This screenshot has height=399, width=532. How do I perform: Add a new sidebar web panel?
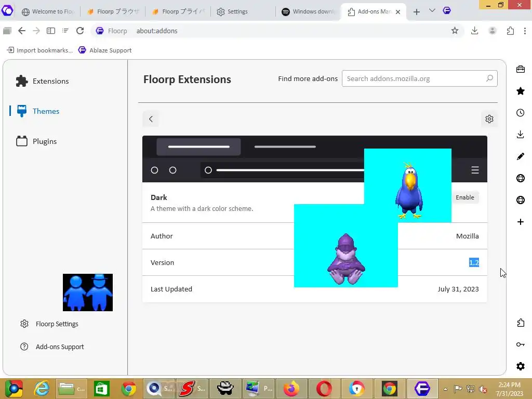(521, 222)
